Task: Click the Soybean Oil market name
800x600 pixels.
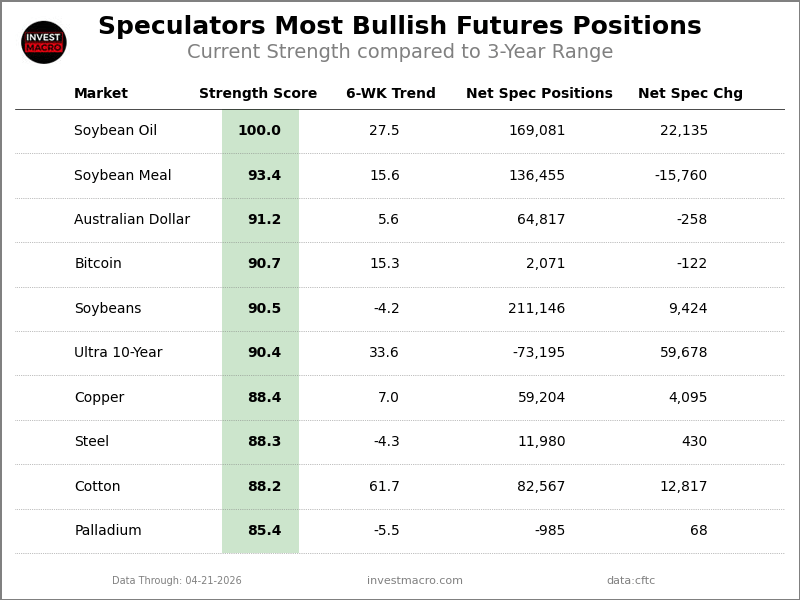Action: tap(115, 131)
